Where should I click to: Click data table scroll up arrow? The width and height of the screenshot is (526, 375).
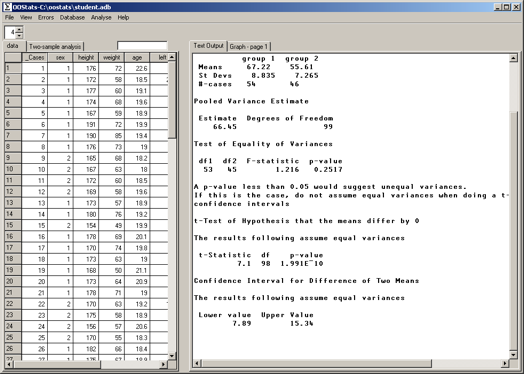(x=172, y=57)
